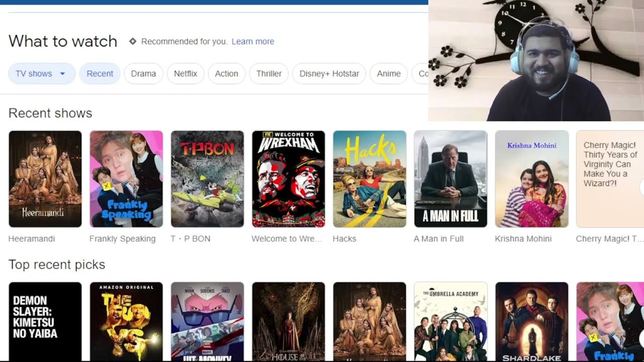Click the T・P BON title text
The image size is (644, 362).
(190, 239)
